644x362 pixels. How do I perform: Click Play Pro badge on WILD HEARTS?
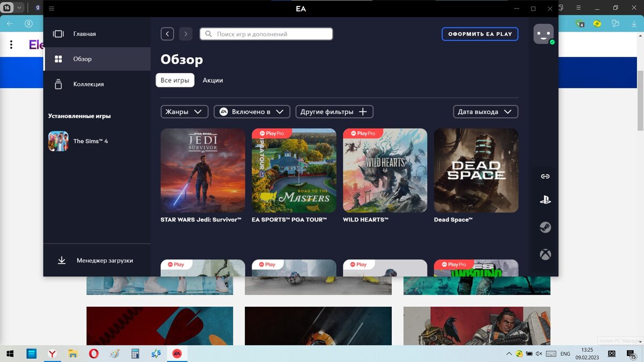[363, 133]
